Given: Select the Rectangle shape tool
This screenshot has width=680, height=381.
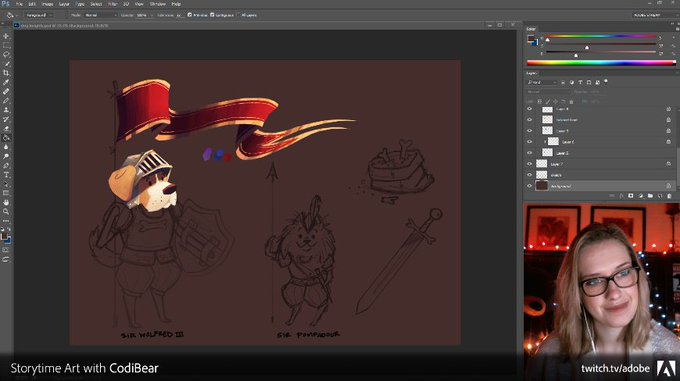Looking at the screenshot, I should click(x=6, y=193).
